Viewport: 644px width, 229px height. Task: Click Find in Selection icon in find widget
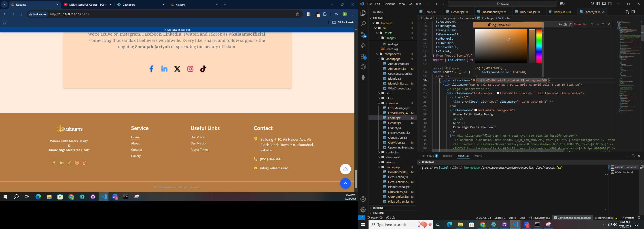point(603,24)
